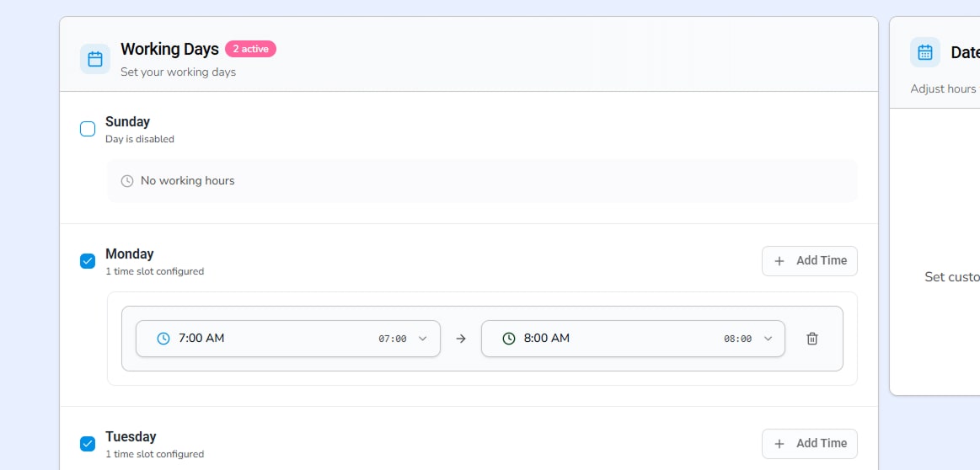Click the Working Days heading
The width and height of the screenshot is (980, 470).
click(x=169, y=50)
